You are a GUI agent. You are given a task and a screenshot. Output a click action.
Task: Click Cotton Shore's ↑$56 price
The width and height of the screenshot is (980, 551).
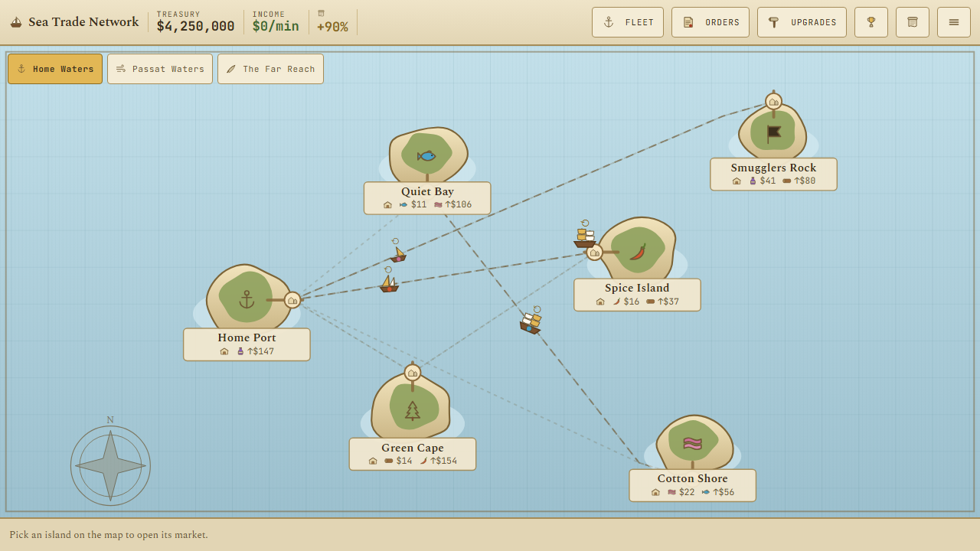[x=724, y=493]
